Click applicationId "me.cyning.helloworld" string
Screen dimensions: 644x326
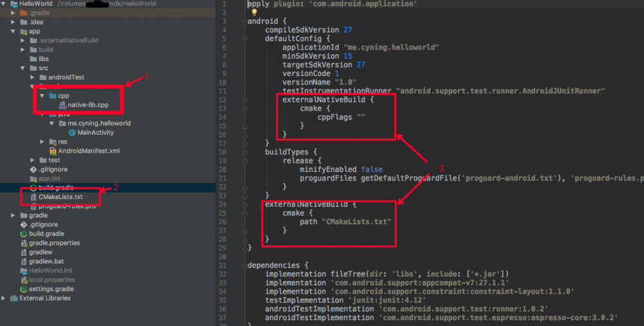(x=392, y=47)
